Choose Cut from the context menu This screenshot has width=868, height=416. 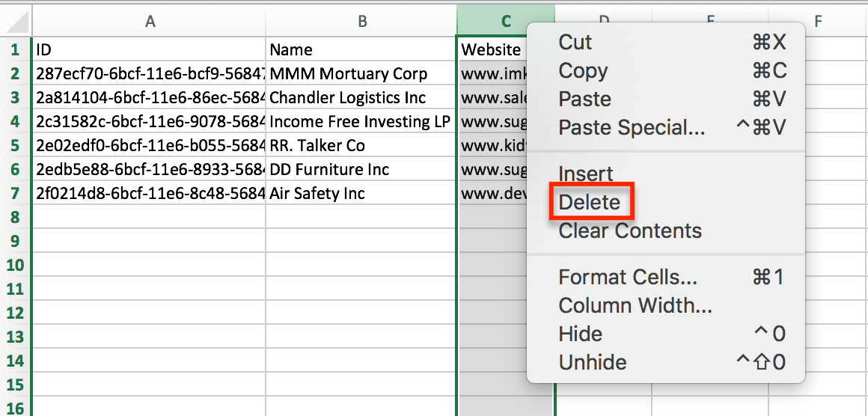(665, 42)
